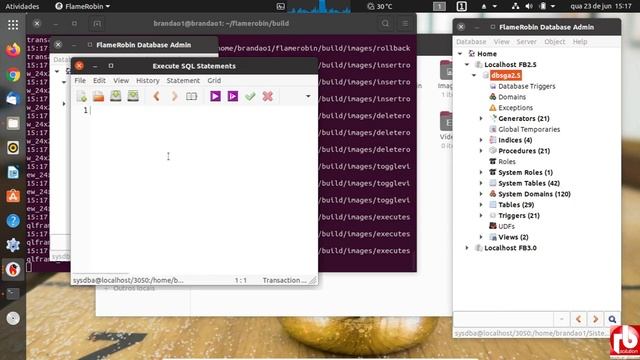The width and height of the screenshot is (640, 360).
Task: Expand the Tables (29) node
Action: coord(481,204)
